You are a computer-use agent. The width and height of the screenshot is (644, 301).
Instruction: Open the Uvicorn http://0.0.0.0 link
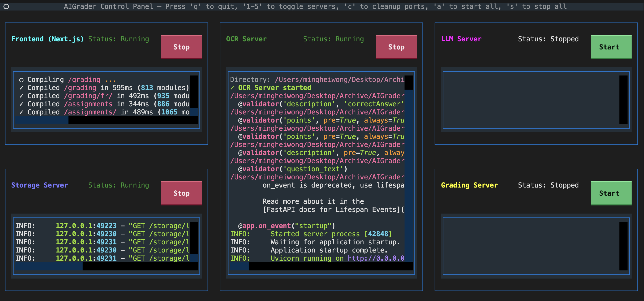tap(376, 258)
